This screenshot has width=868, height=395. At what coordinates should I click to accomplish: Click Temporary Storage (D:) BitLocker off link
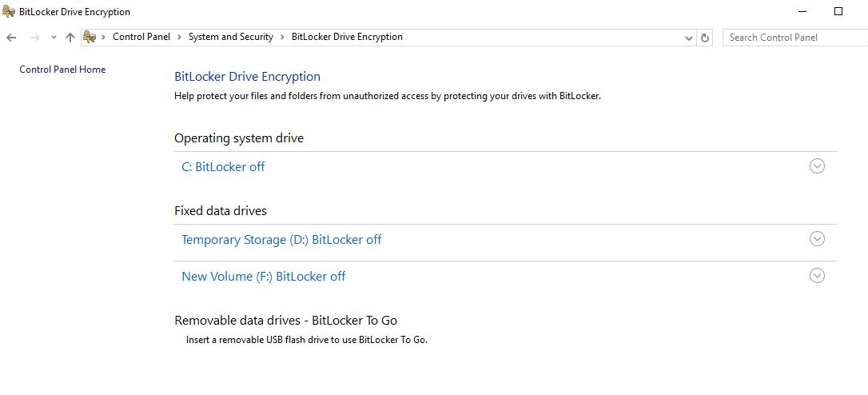point(281,240)
